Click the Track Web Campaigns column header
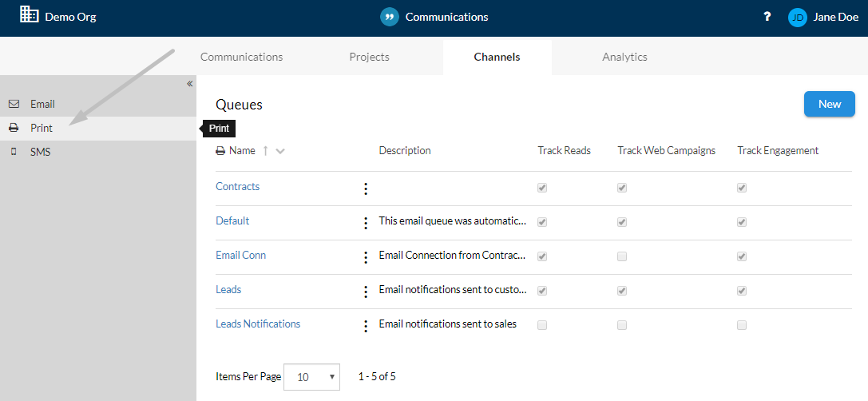Image resolution: width=868 pixels, height=401 pixels. 667,151
